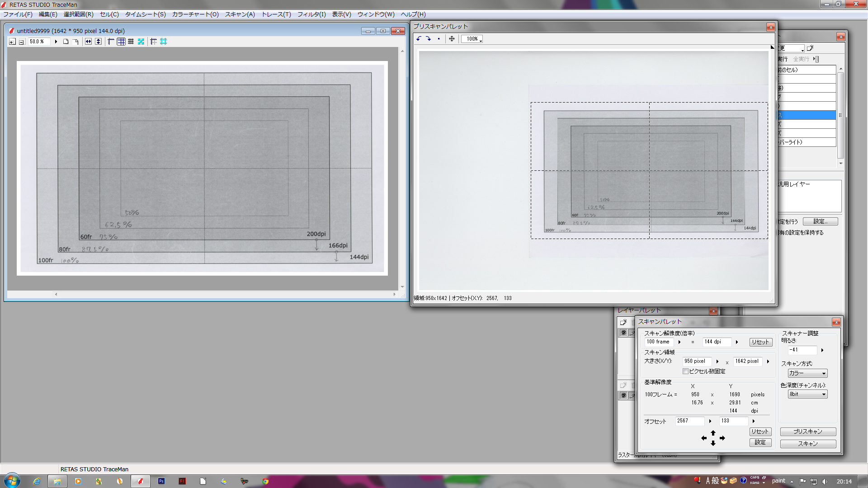Viewport: 868px width, 488px height.
Task: Toggle lower eye visibility icon in layer palette
Action: 623,395
